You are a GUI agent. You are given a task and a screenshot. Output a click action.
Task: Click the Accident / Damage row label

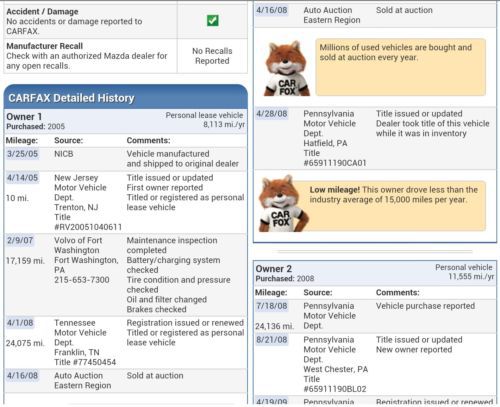42,11
